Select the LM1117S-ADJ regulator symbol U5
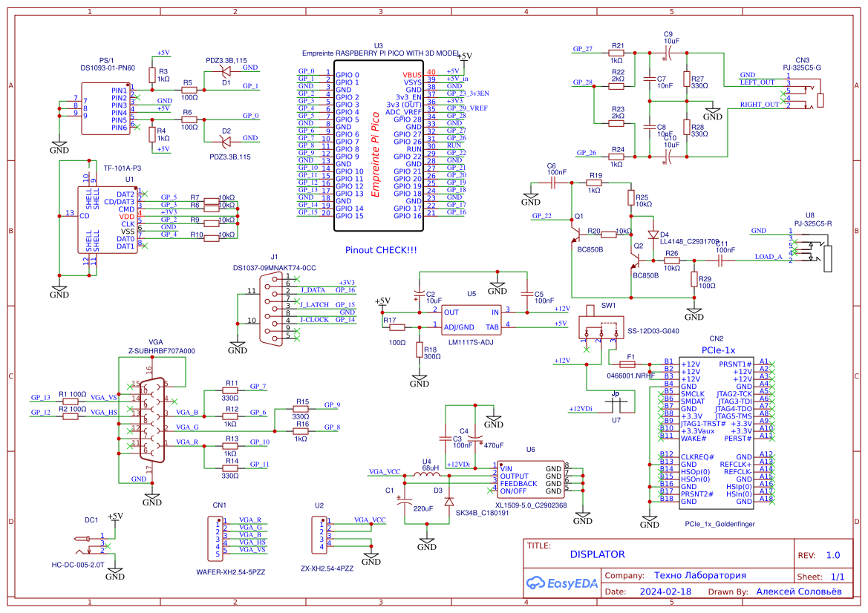The image size is (868, 613). point(471,319)
